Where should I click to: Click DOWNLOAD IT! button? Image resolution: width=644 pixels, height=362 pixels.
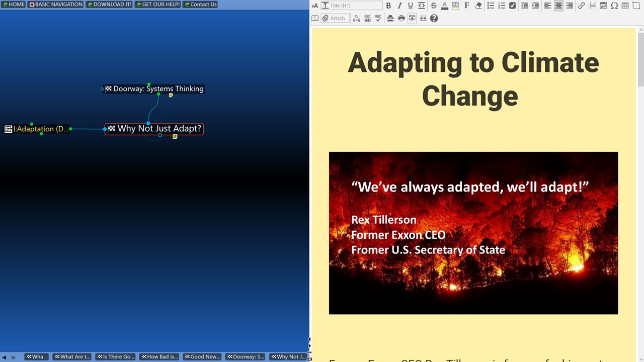pyautogui.click(x=109, y=5)
